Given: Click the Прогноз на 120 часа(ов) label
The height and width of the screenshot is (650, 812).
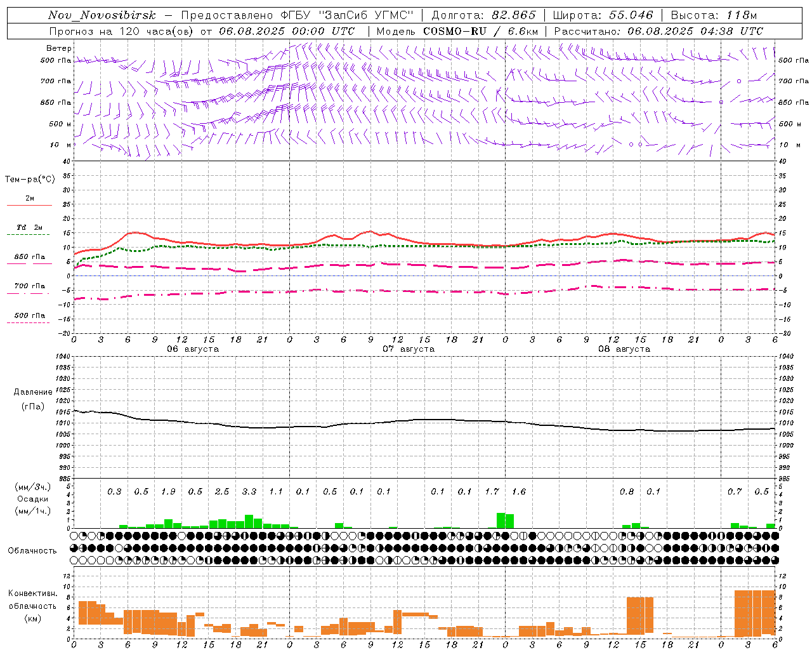Looking at the screenshot, I should 122,31.
